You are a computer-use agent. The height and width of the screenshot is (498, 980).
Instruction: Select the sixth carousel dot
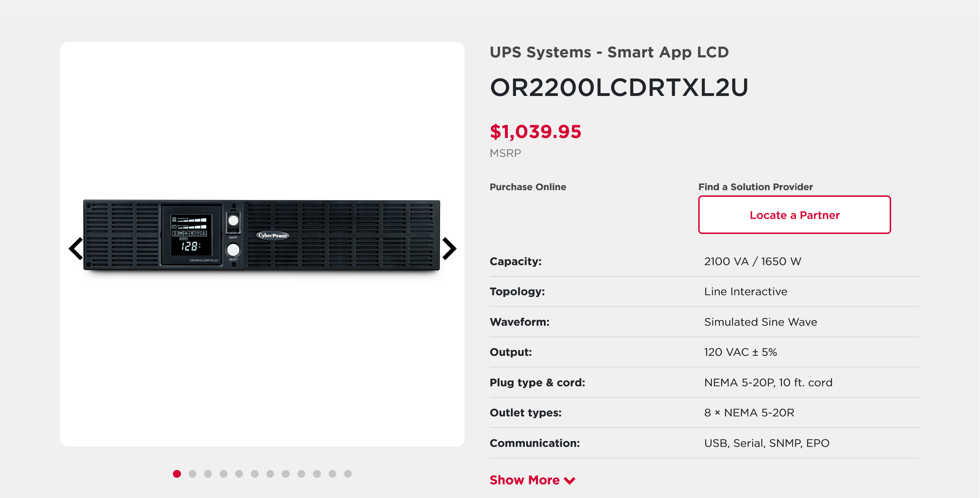[255, 473]
